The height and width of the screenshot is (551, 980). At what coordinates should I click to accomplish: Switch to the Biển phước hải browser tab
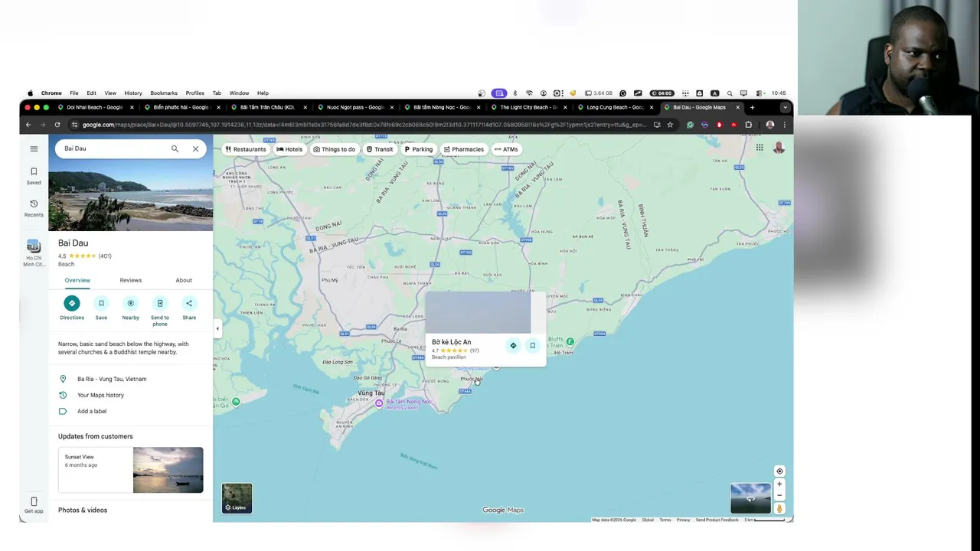181,107
